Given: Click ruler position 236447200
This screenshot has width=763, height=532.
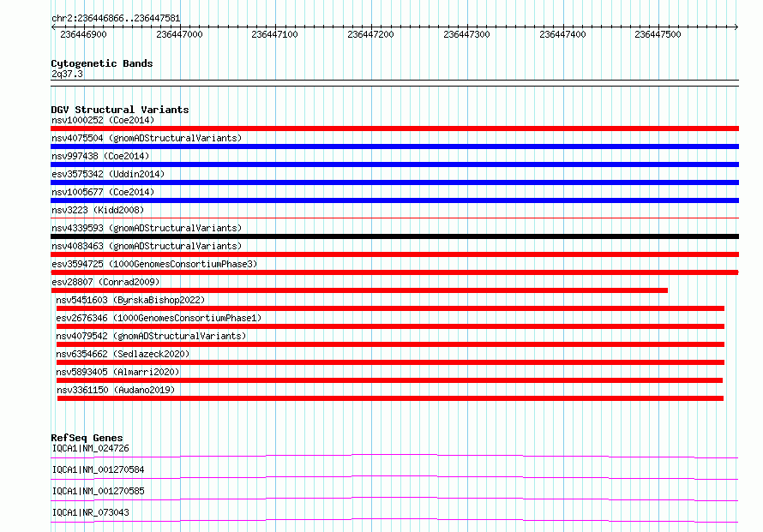Looking at the screenshot, I should tap(370, 34).
